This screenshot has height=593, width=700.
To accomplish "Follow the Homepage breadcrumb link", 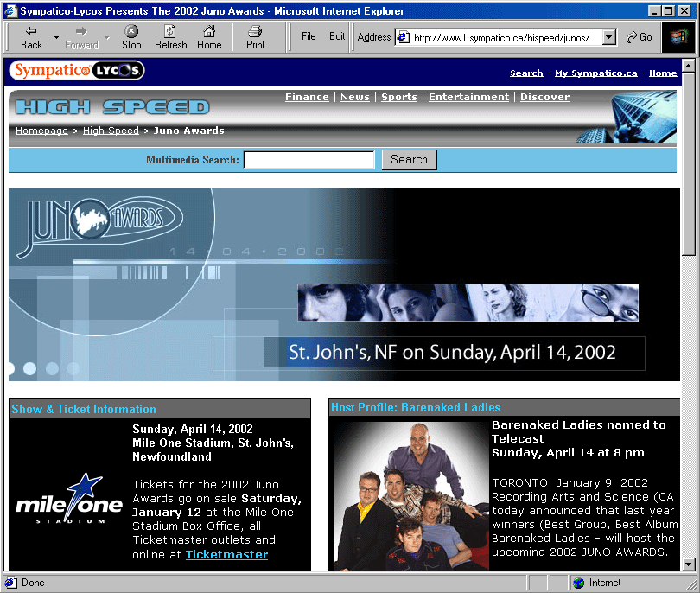I will pos(42,131).
